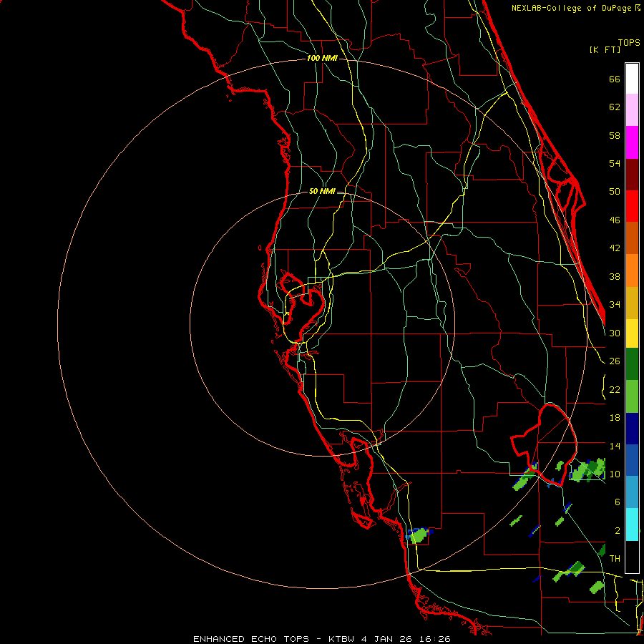This screenshot has height=644, width=644.
Task: Click the legend value 22
Action: (615, 389)
